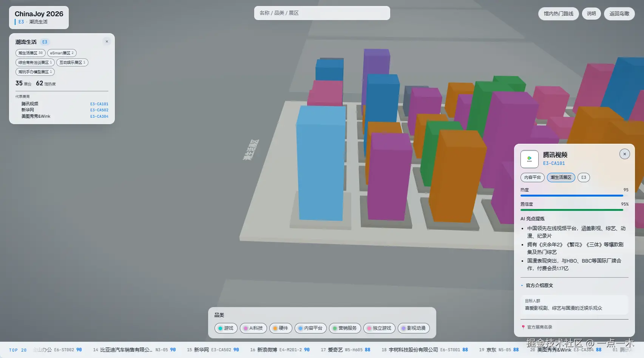Select the 综合商务洽谈展区 zone chip
644x358 pixels.
click(35, 63)
